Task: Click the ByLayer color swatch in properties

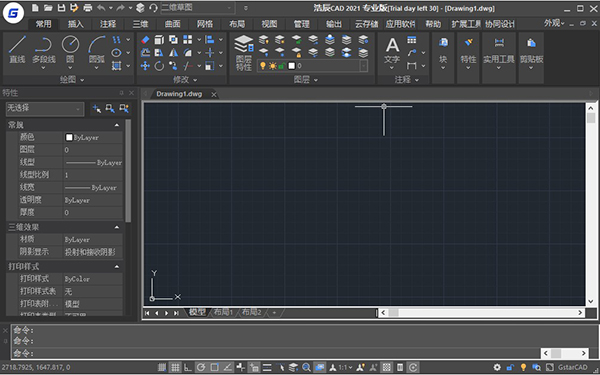Action: click(69, 137)
